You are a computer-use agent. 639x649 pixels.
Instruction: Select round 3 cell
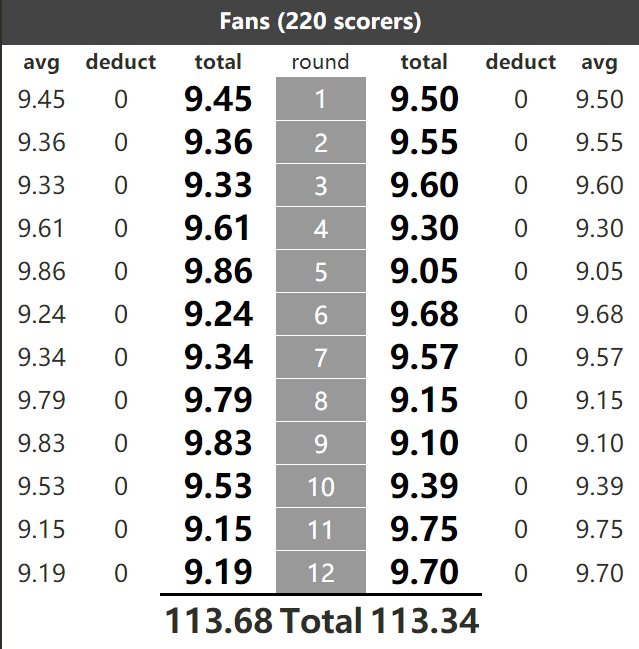tap(321, 185)
